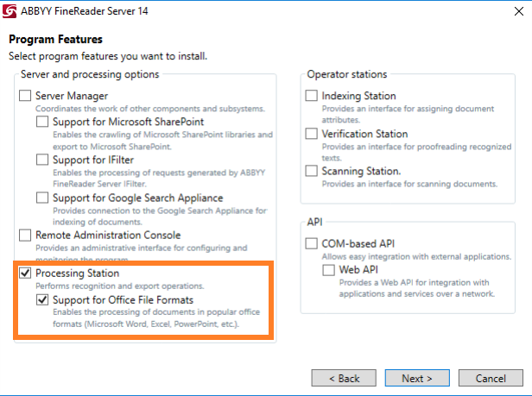Tick the Support for IFilter option

(42, 160)
